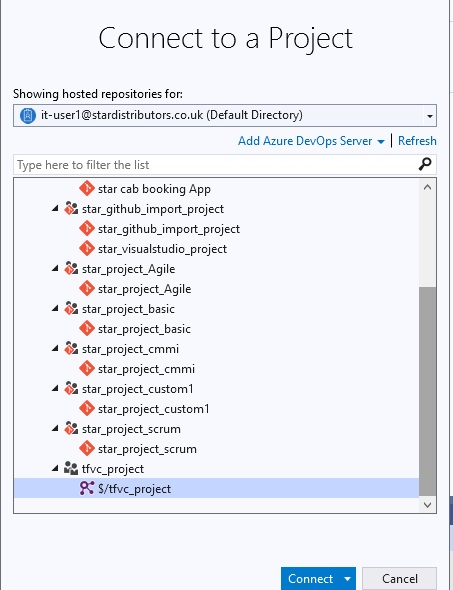The width and height of the screenshot is (453, 590).
Task: Click Git icon beside star_visualstudio_project repository
Action: (87, 249)
